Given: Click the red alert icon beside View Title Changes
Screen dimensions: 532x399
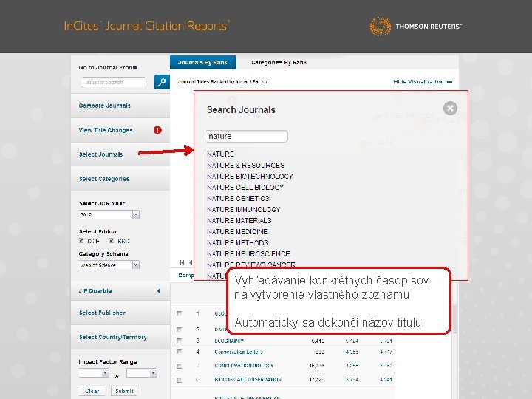Looking at the screenshot, I should click(157, 130).
